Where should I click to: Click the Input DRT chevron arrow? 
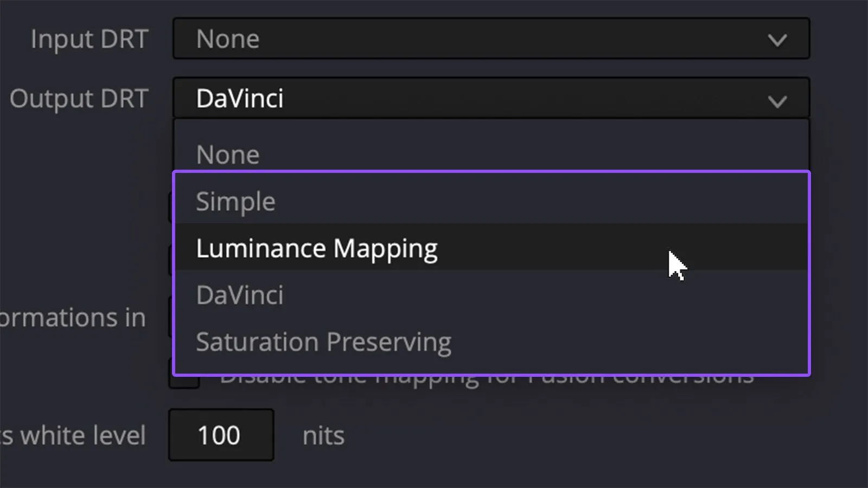click(x=777, y=40)
